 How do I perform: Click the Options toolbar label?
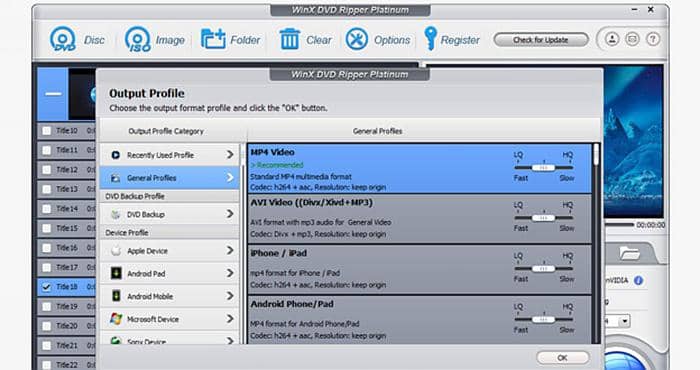(392, 40)
